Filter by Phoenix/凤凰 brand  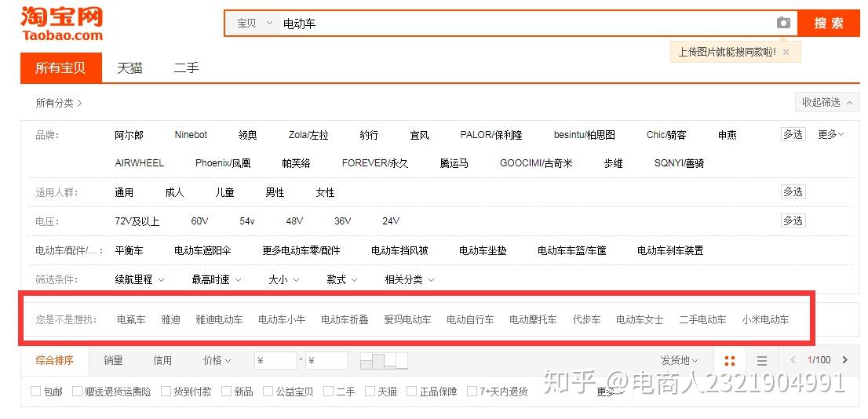click(x=223, y=163)
